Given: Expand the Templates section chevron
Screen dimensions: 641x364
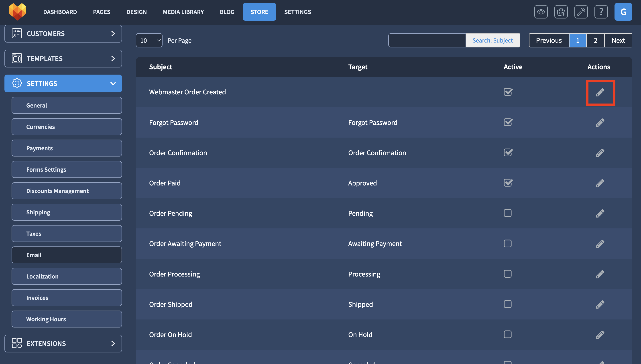Looking at the screenshot, I should click(113, 59).
